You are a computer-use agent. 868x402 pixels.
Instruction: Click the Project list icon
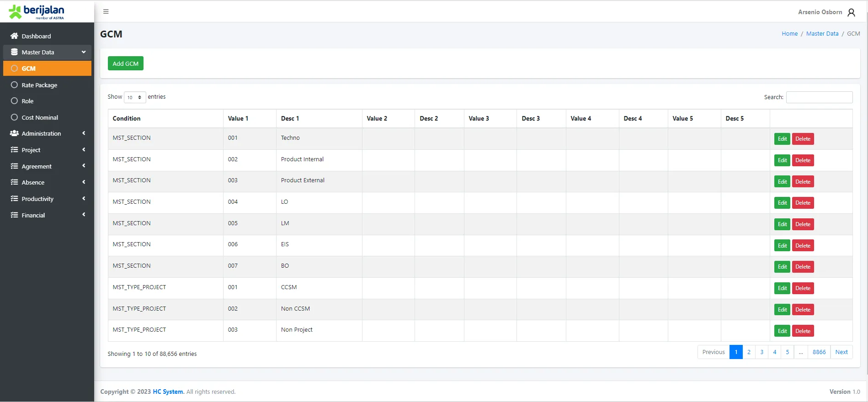pyautogui.click(x=14, y=150)
